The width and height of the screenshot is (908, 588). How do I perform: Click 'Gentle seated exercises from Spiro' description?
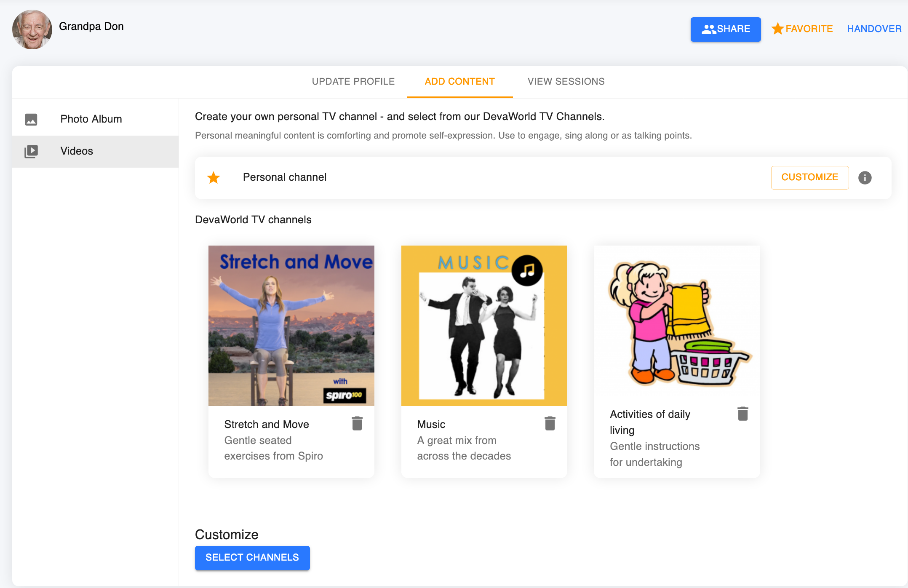pos(274,448)
